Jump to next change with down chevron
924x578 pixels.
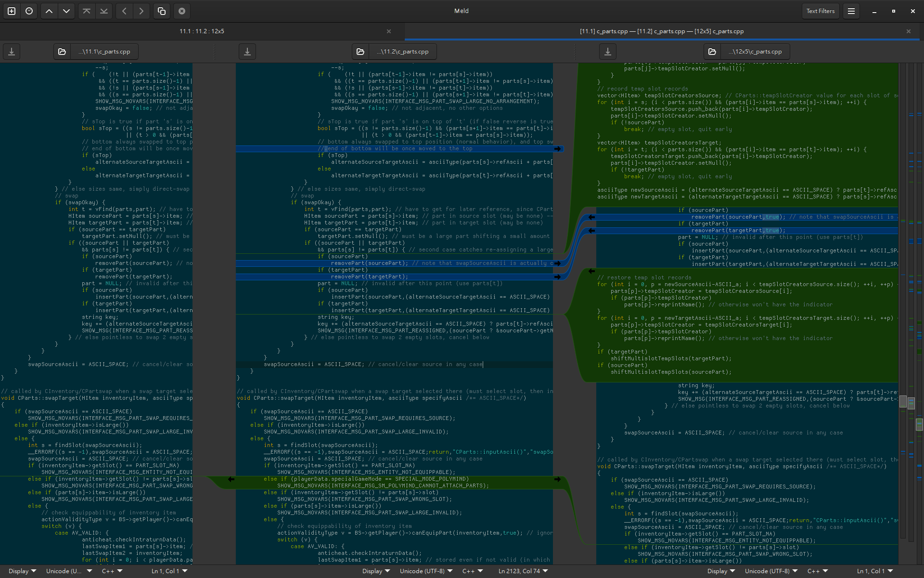click(x=66, y=11)
